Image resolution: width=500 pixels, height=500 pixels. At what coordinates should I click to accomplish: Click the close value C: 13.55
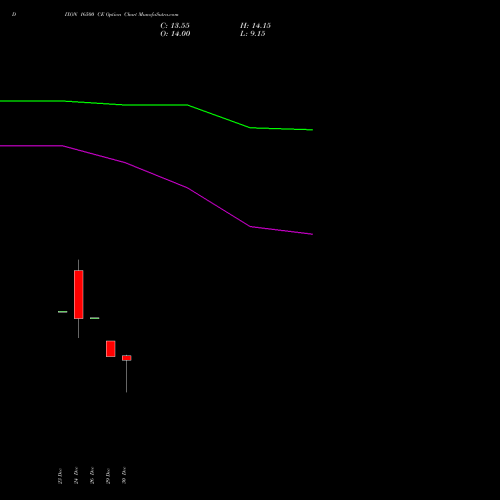175,26
